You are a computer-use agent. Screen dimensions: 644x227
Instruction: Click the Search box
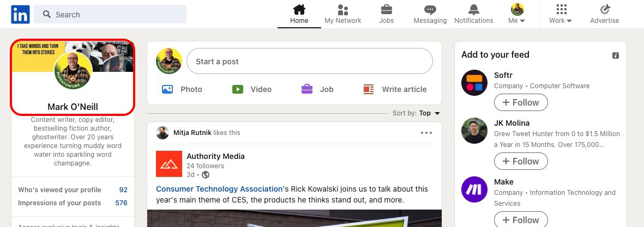(x=110, y=15)
